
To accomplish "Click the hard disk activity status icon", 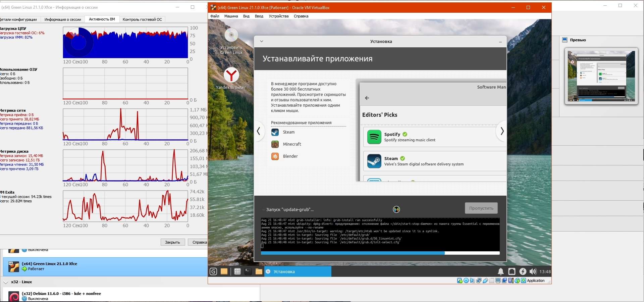I will tap(460, 281).
